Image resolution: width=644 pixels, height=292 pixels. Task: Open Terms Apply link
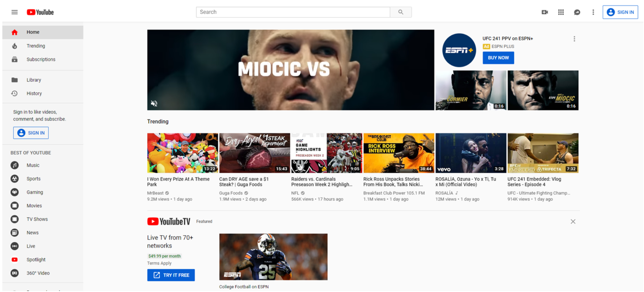click(159, 263)
